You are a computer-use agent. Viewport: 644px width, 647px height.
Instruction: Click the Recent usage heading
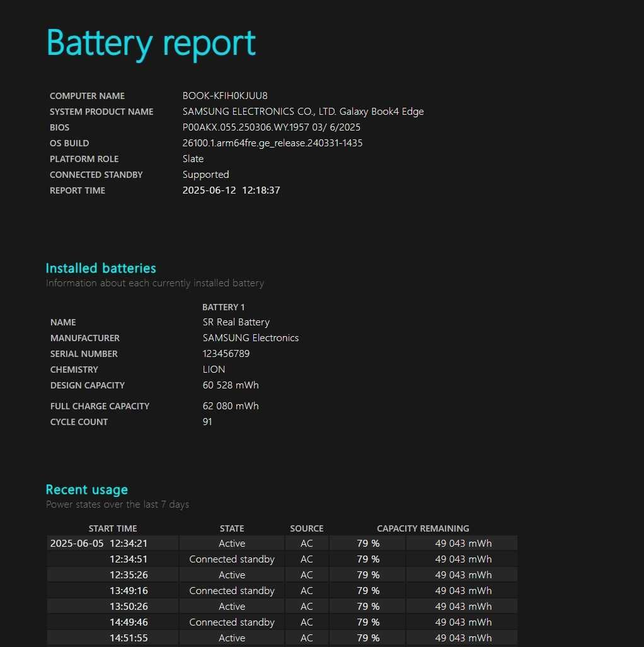[x=87, y=490]
